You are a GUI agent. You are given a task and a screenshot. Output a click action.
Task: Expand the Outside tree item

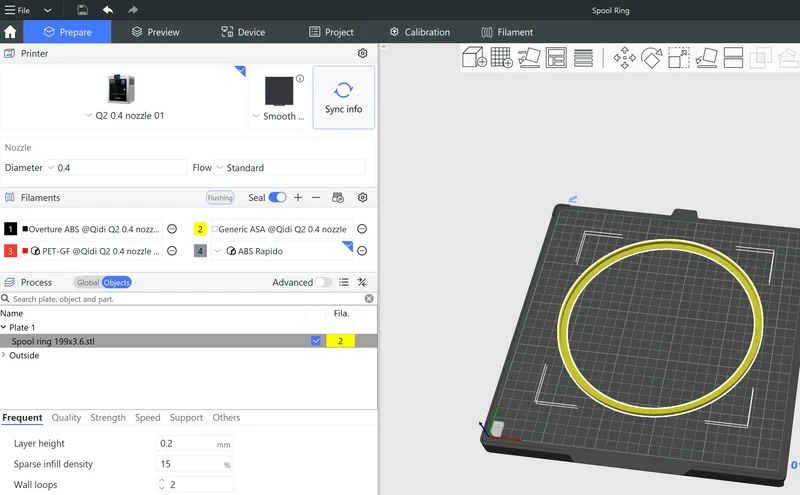click(x=4, y=355)
